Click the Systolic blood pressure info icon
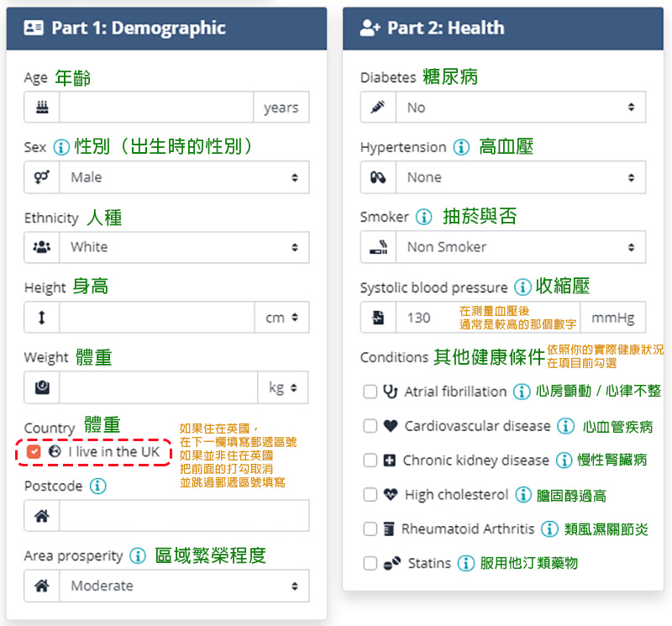Viewport: 672px width, 626px height. pyautogui.click(x=522, y=287)
